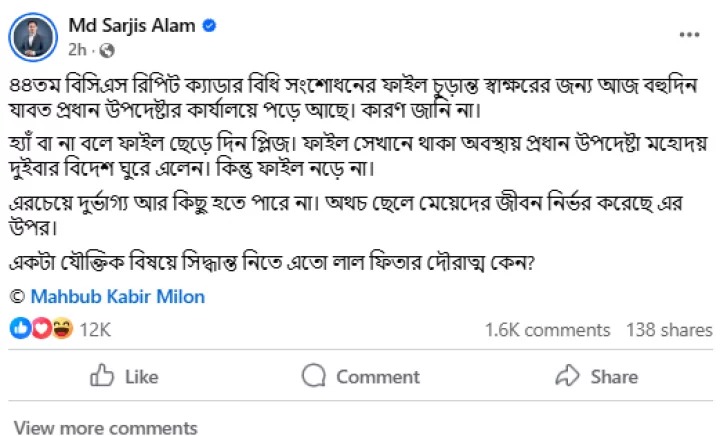720x436 pixels.
Task: Open the post options three-dot menu
Action: pos(689,33)
